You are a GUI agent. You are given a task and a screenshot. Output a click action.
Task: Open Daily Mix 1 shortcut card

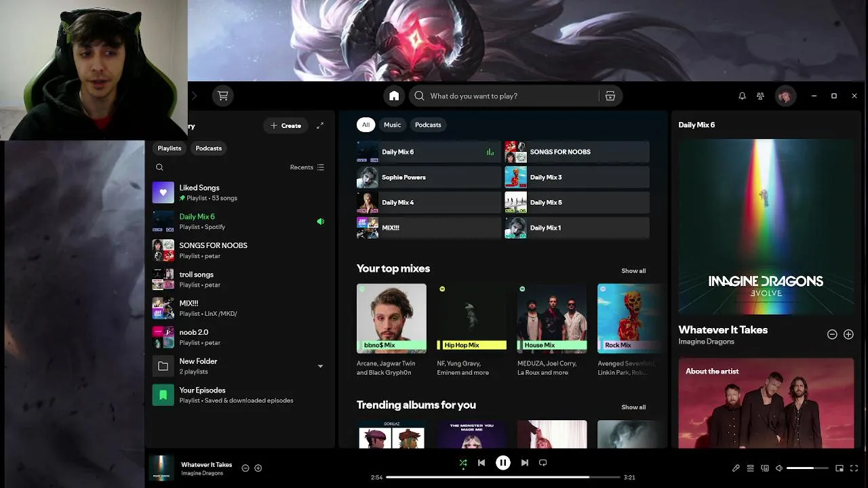pyautogui.click(x=577, y=228)
